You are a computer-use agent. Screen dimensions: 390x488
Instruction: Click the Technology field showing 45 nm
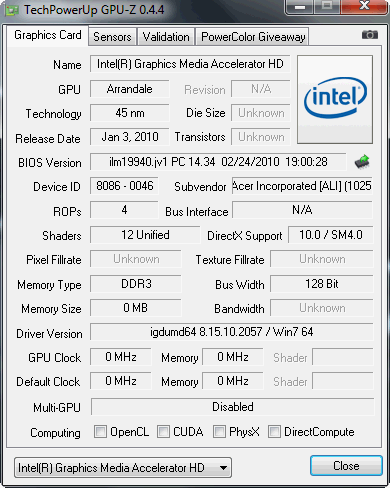click(130, 113)
